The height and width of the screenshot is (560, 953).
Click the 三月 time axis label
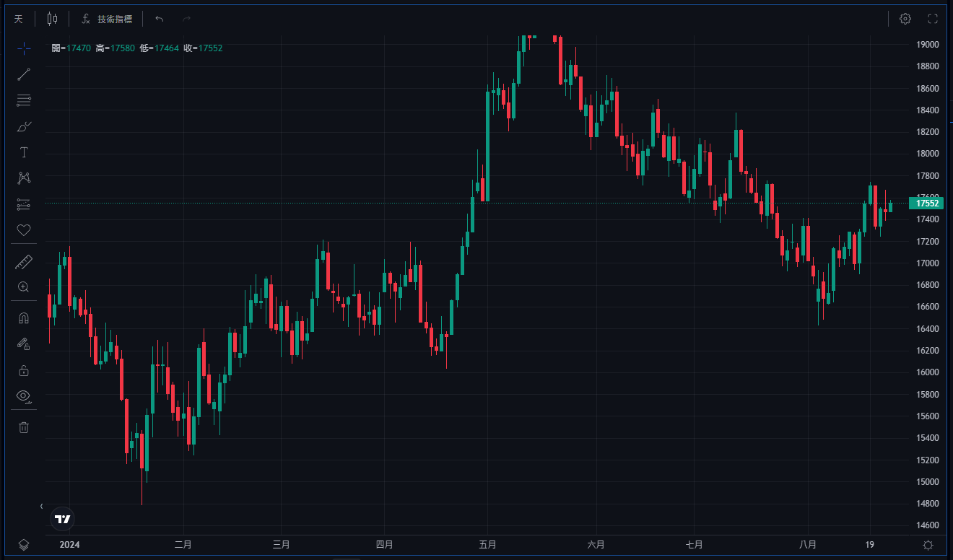click(x=282, y=545)
